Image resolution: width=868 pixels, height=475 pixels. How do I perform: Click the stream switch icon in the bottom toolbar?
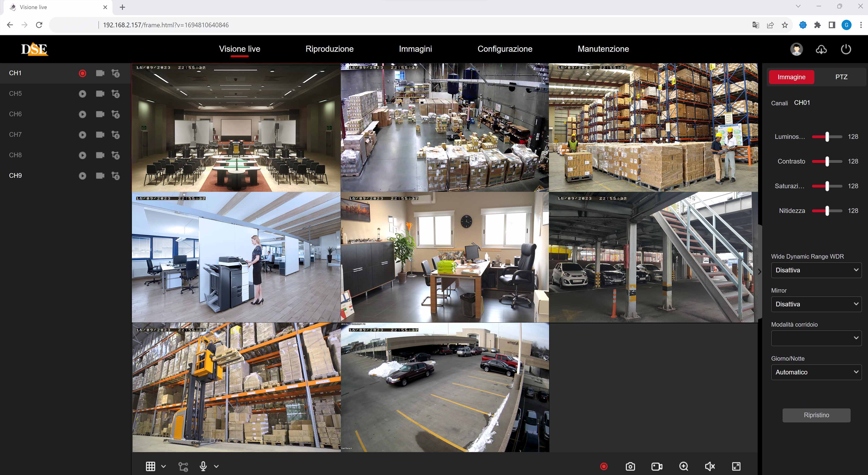tap(183, 466)
